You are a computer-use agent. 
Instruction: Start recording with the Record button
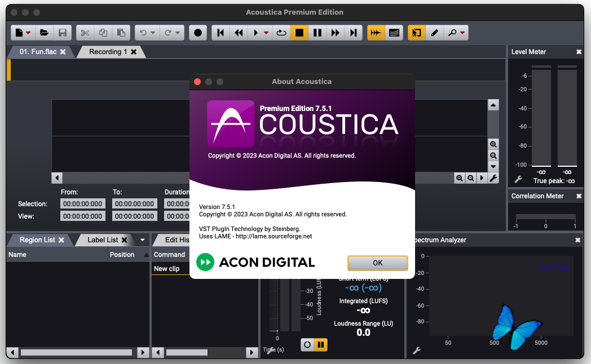[x=198, y=33]
